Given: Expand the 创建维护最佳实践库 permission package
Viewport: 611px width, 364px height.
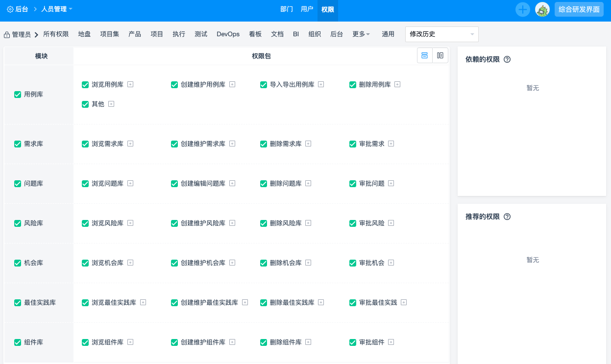Looking at the screenshot, I should [x=245, y=302].
